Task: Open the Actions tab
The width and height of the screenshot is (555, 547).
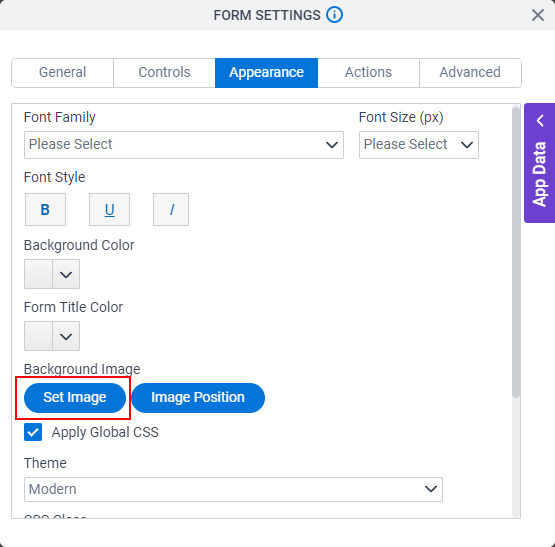Action: (368, 73)
